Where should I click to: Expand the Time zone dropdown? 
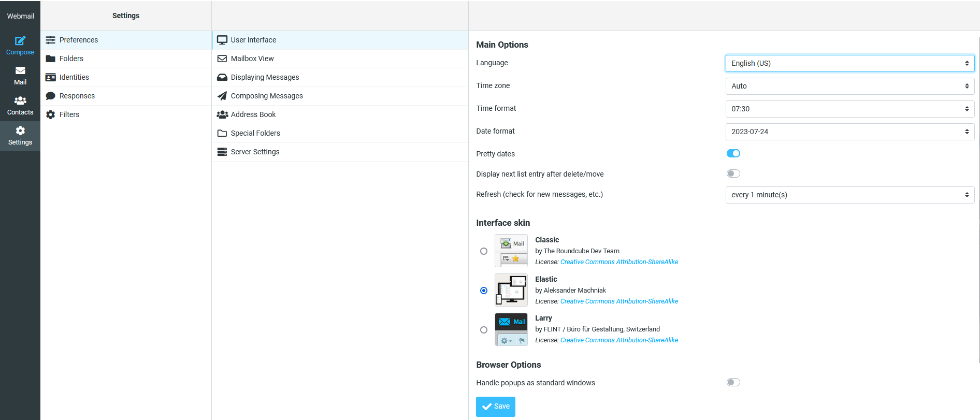849,86
